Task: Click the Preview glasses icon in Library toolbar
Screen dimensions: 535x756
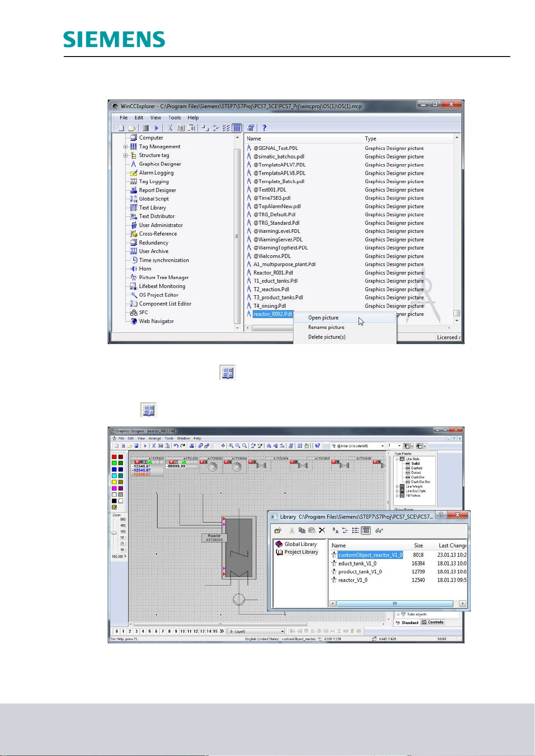Action: tap(379, 530)
